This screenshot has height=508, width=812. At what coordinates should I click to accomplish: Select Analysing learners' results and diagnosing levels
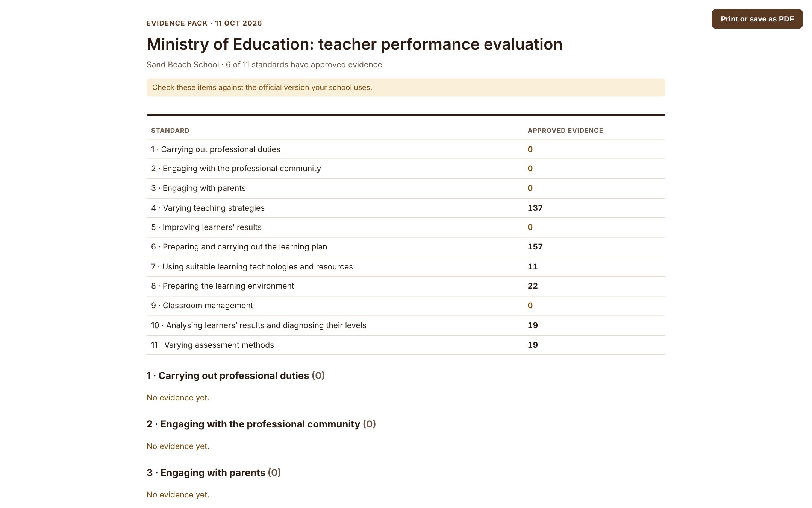click(x=406, y=325)
